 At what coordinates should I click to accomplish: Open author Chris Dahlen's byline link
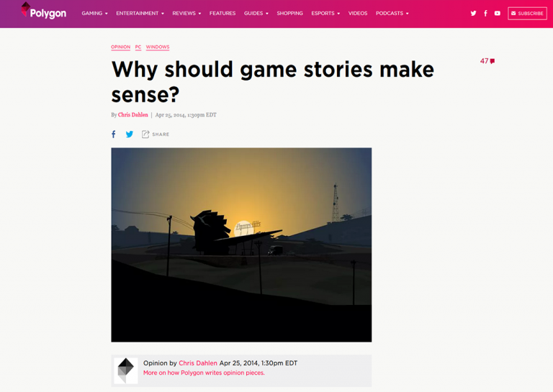[133, 115]
